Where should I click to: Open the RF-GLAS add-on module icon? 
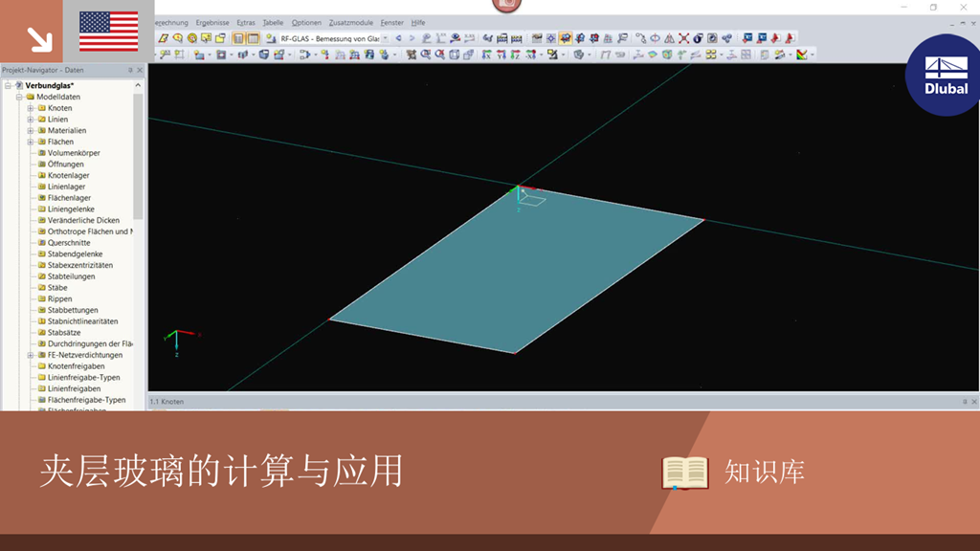click(x=270, y=37)
